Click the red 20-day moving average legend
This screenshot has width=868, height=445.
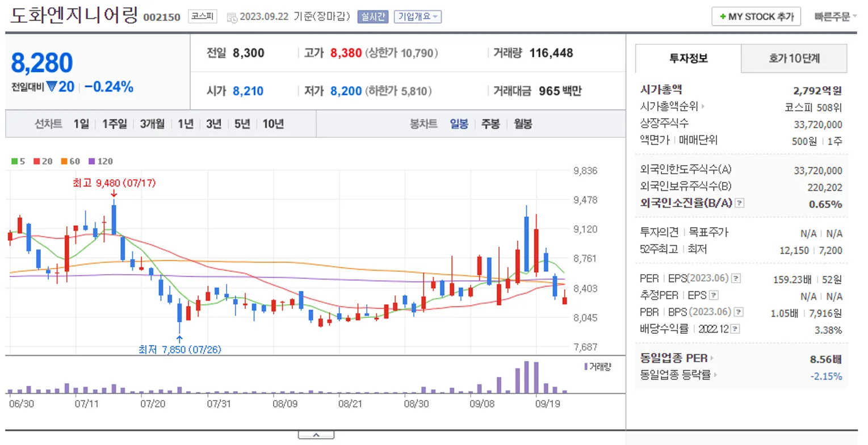tap(42, 161)
